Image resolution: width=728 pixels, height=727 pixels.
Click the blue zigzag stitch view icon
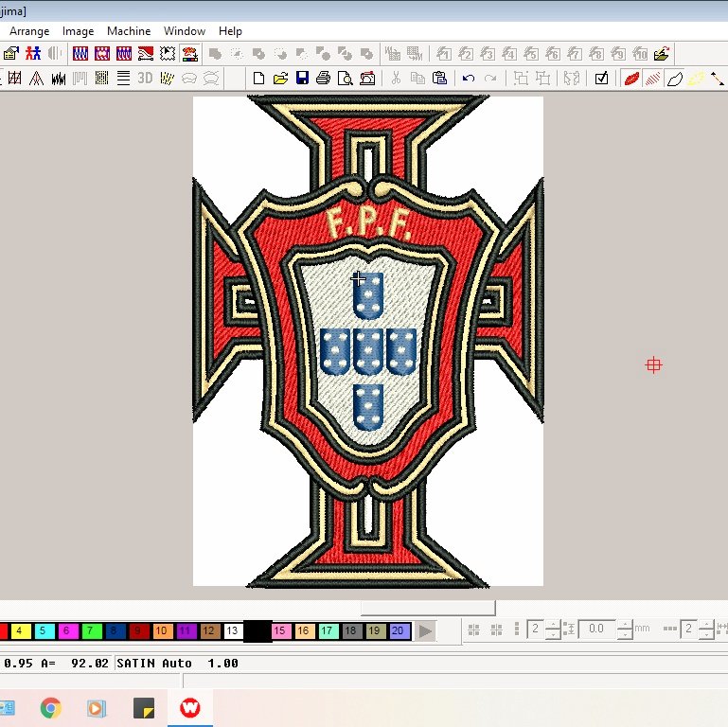coord(80,54)
